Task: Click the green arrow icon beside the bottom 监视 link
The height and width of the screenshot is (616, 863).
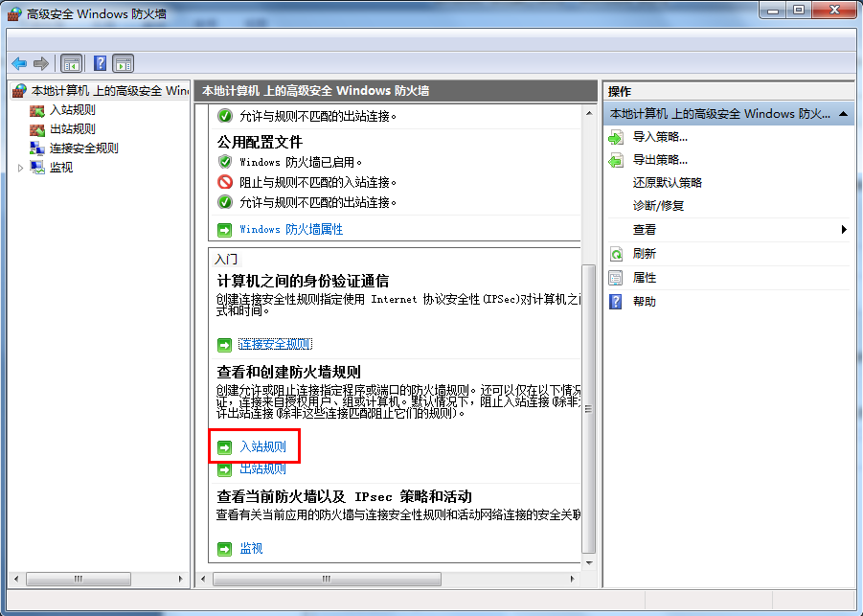Action: (x=224, y=549)
